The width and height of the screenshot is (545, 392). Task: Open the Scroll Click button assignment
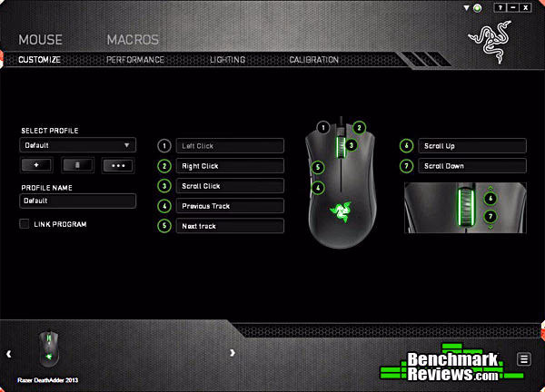[x=230, y=186]
